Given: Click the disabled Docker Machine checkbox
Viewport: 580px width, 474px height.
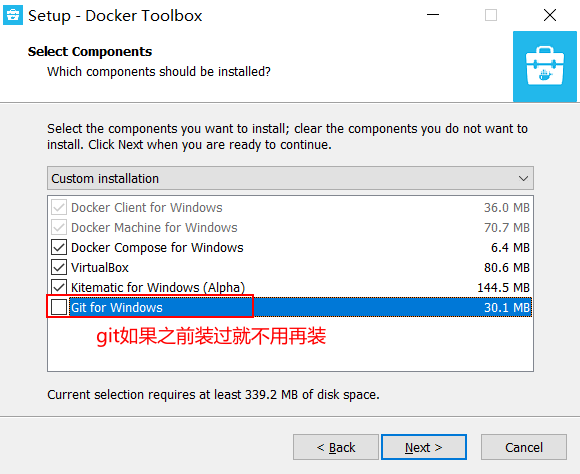Looking at the screenshot, I should coord(59,227).
